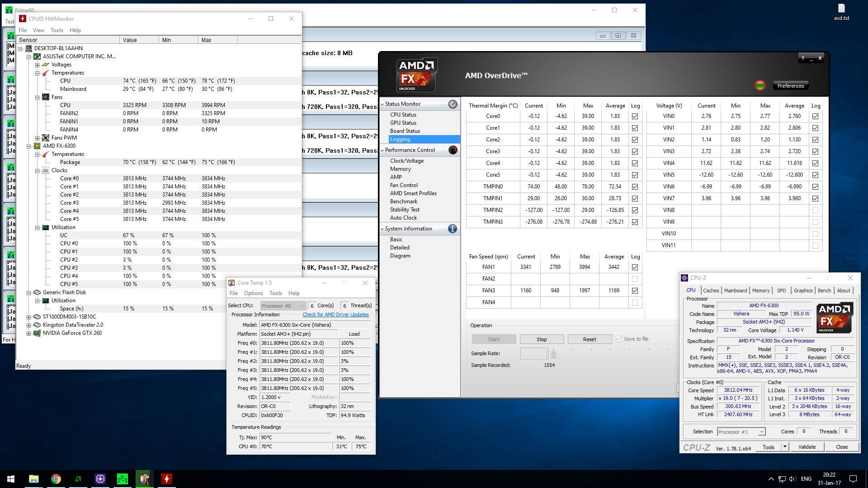Image resolution: width=868 pixels, height=488 pixels.
Task: Toggle Save to file checkbox
Action: pos(618,339)
